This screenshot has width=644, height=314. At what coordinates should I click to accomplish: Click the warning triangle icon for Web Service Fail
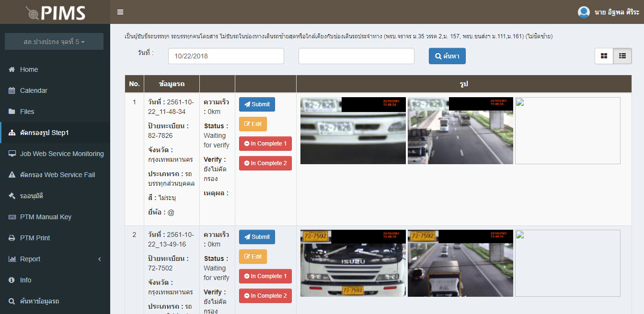click(x=12, y=175)
